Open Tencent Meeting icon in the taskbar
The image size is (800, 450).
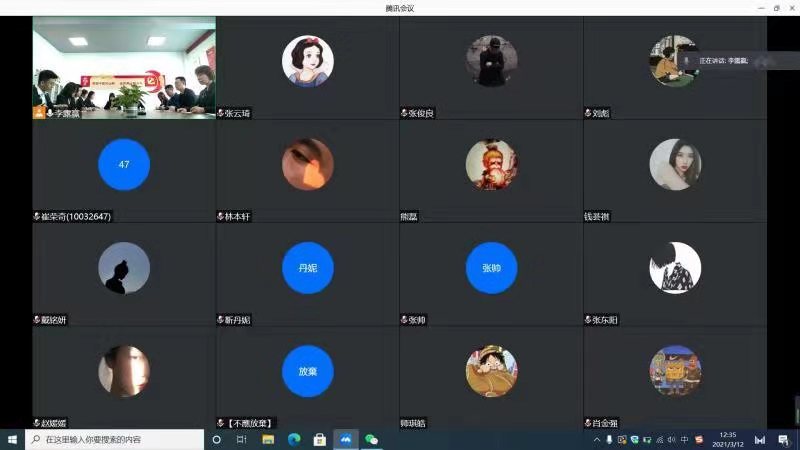346,439
